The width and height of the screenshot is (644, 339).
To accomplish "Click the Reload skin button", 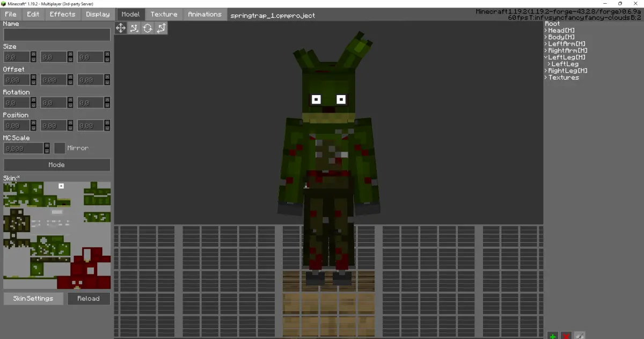I will coord(89,298).
